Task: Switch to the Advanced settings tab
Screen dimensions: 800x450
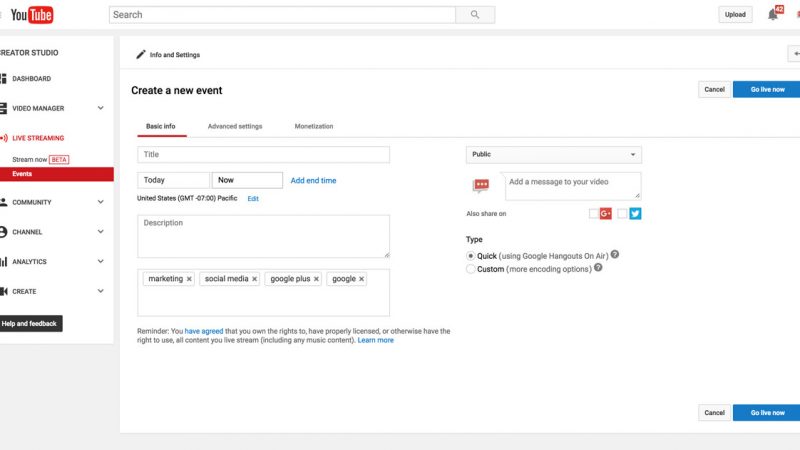Action: coord(235,127)
